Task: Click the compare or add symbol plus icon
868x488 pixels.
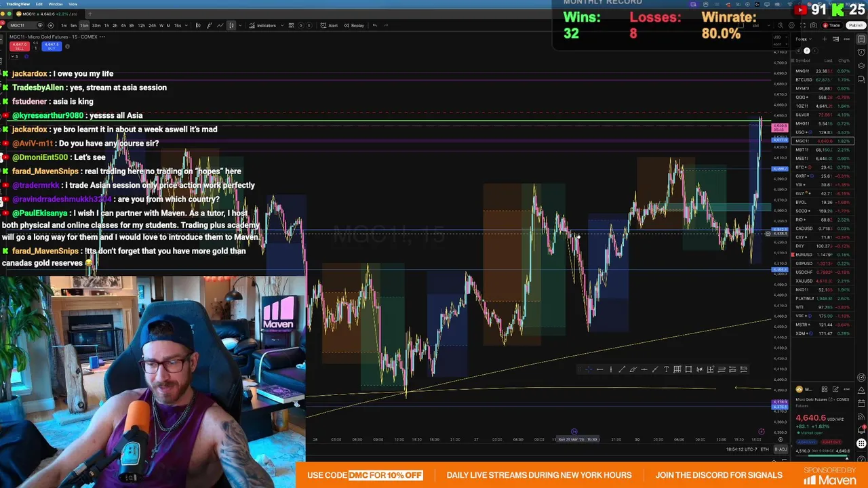Action: pos(51,25)
